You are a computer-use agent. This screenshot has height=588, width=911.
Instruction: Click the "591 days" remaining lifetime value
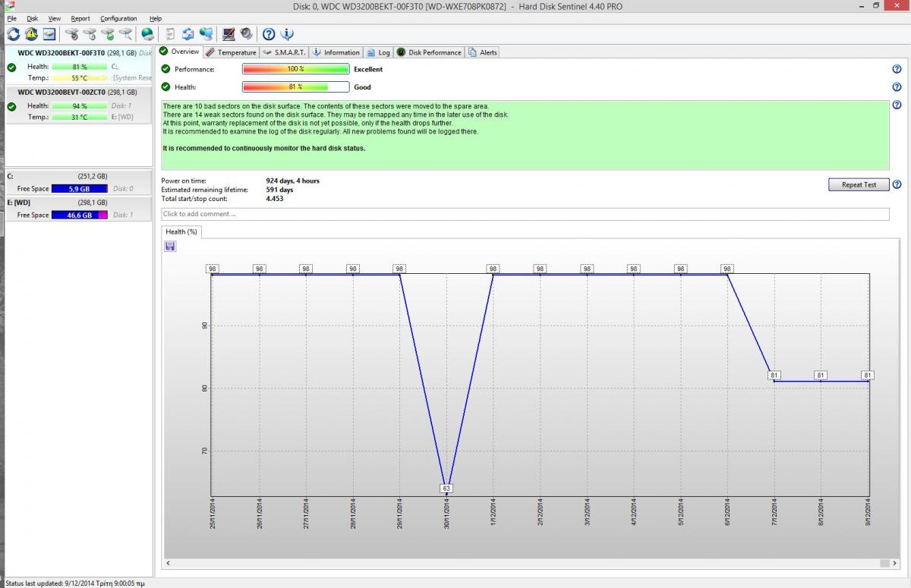pyautogui.click(x=279, y=190)
